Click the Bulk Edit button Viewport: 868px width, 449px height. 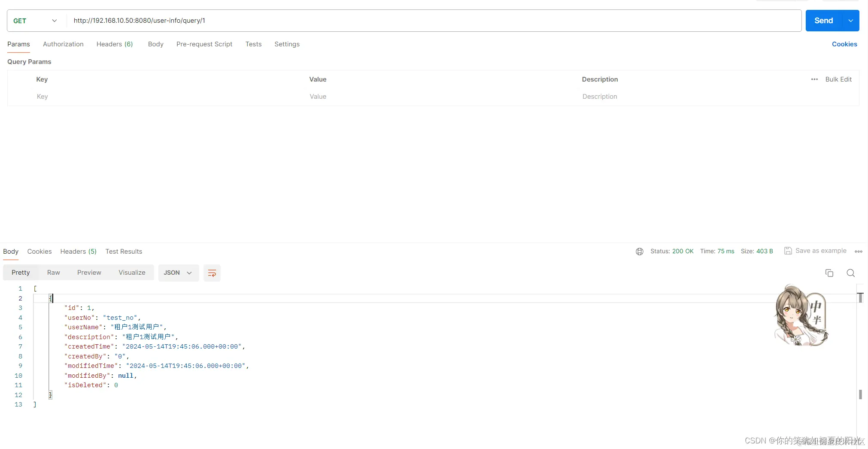(x=838, y=79)
